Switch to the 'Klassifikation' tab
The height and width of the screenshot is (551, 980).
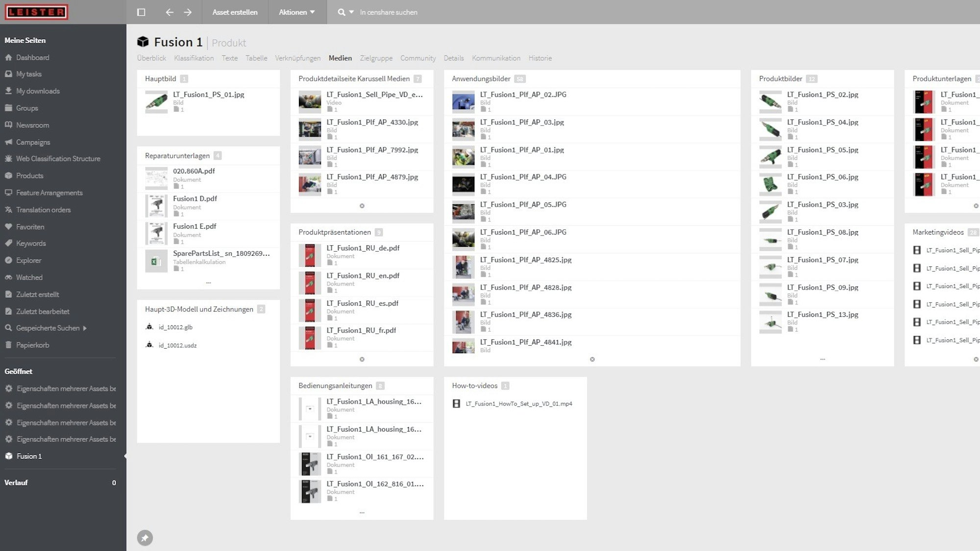point(193,58)
